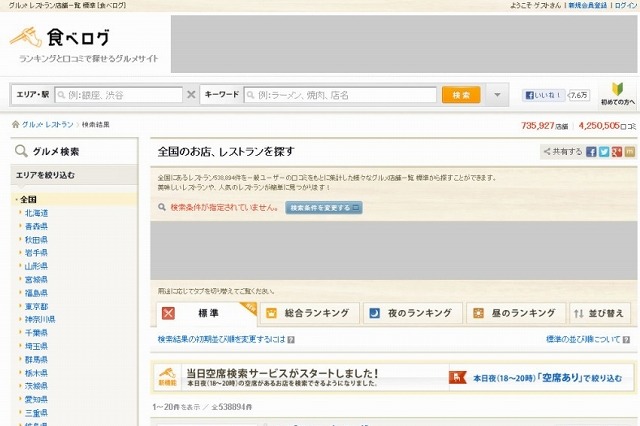This screenshot has width=640, height=426.
Task: Switch to the 総合ランキング tab
Action: click(310, 313)
